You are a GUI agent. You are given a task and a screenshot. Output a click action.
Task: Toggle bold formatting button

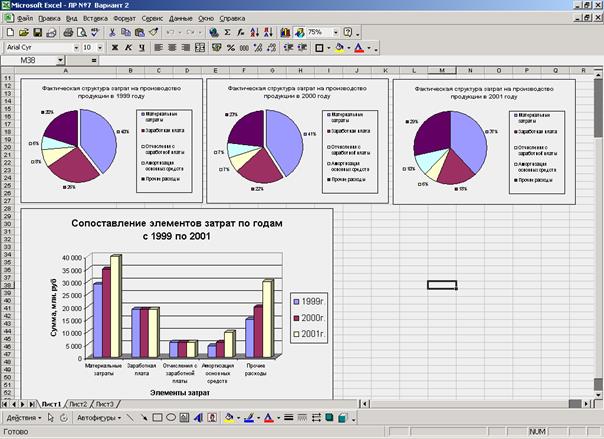point(113,47)
